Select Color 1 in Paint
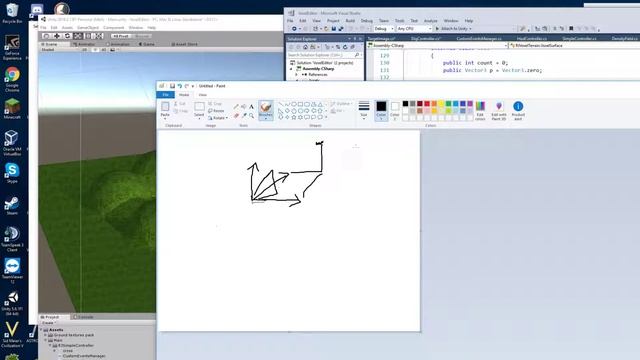This screenshot has width=640, height=360. point(381,110)
